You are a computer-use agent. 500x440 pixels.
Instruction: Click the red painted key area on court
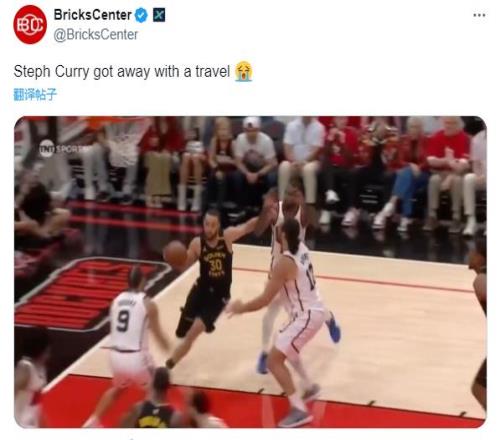pos(90,292)
